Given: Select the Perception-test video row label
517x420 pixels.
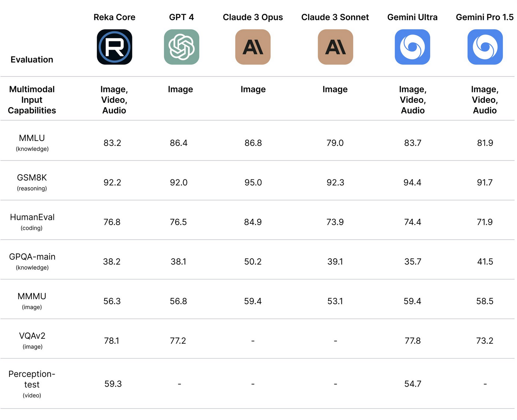Looking at the screenshot, I should [32, 384].
